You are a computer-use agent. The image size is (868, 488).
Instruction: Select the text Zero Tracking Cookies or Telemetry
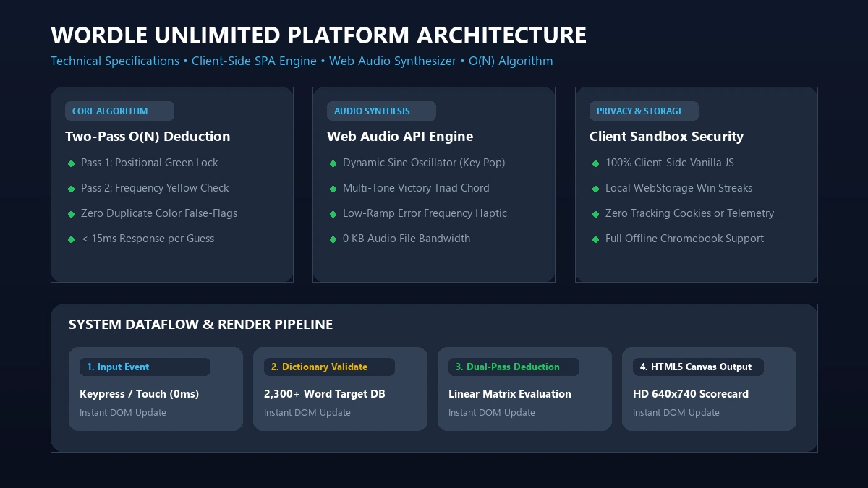pos(689,213)
